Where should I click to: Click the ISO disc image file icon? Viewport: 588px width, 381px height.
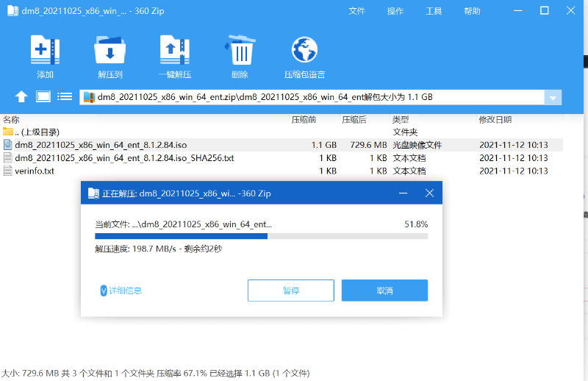pos(8,145)
